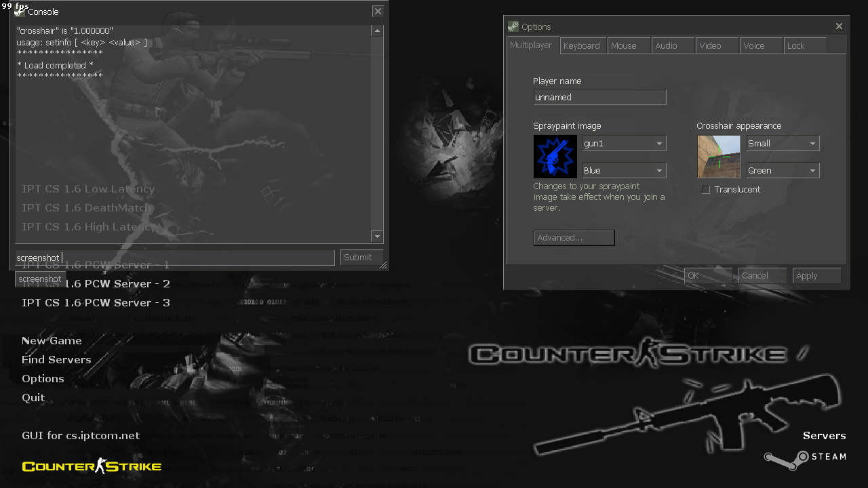The width and height of the screenshot is (868, 488).
Task: Pick the screenshot autocomplete suggestion
Action: coord(40,279)
